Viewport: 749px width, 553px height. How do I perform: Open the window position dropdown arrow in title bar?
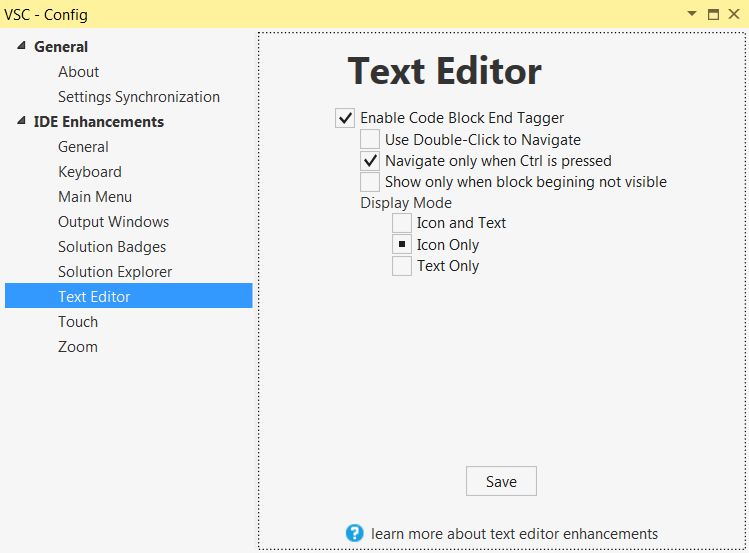[692, 13]
